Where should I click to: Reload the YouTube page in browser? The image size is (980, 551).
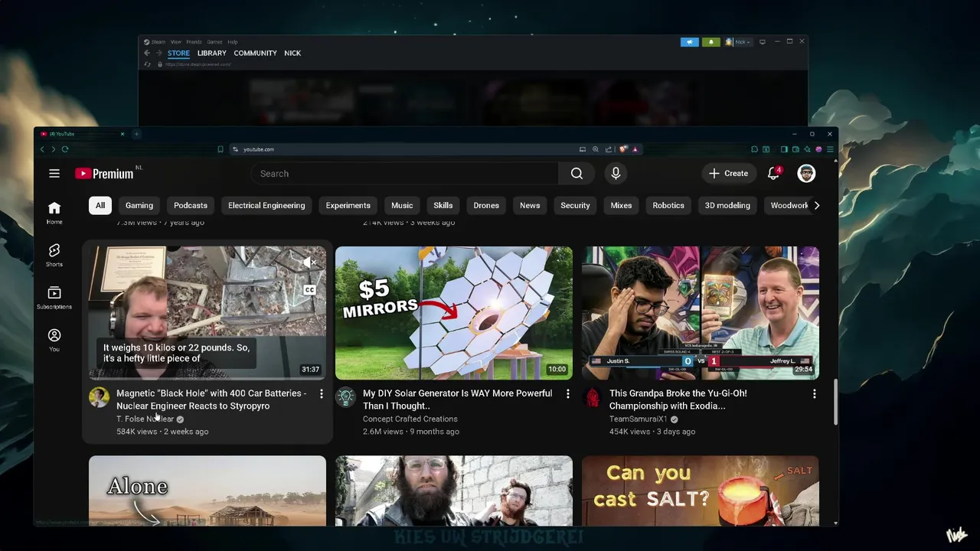click(65, 149)
